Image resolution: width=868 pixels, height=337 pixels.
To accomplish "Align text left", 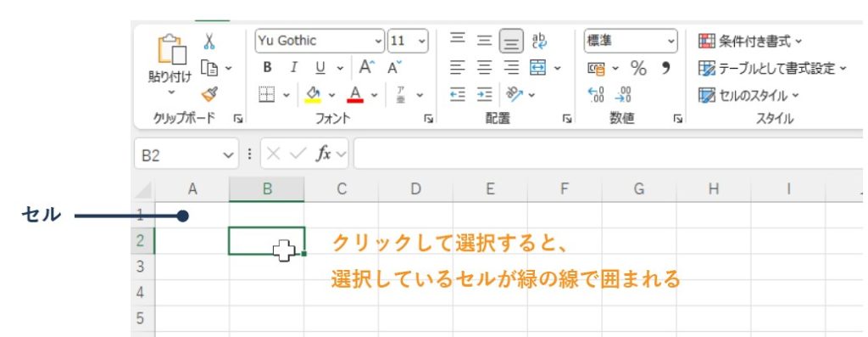I will 457,68.
